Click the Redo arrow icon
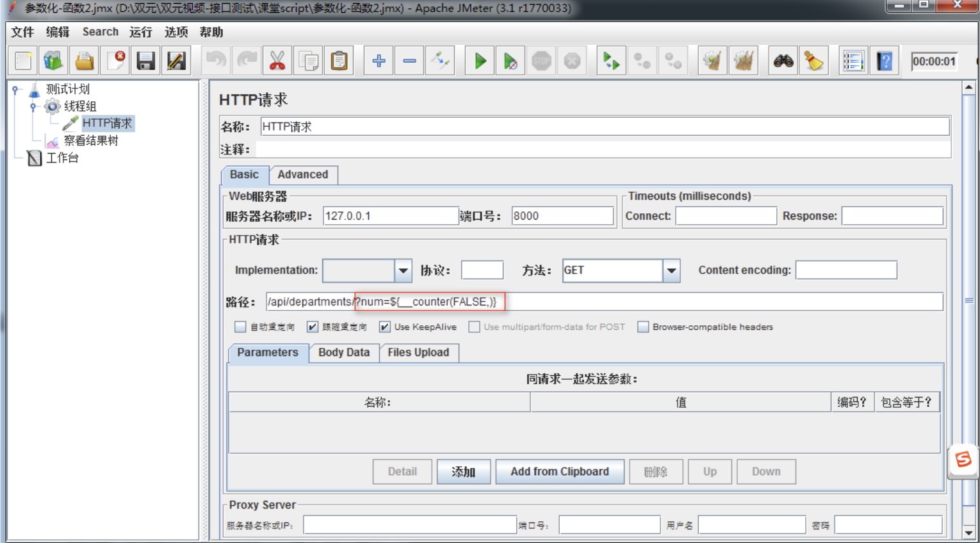 tap(247, 61)
